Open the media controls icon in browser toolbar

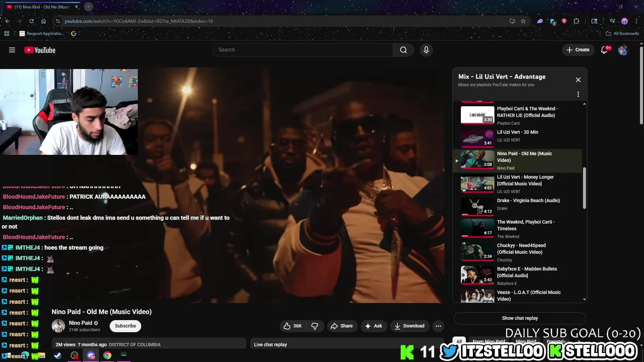[x=612, y=21]
